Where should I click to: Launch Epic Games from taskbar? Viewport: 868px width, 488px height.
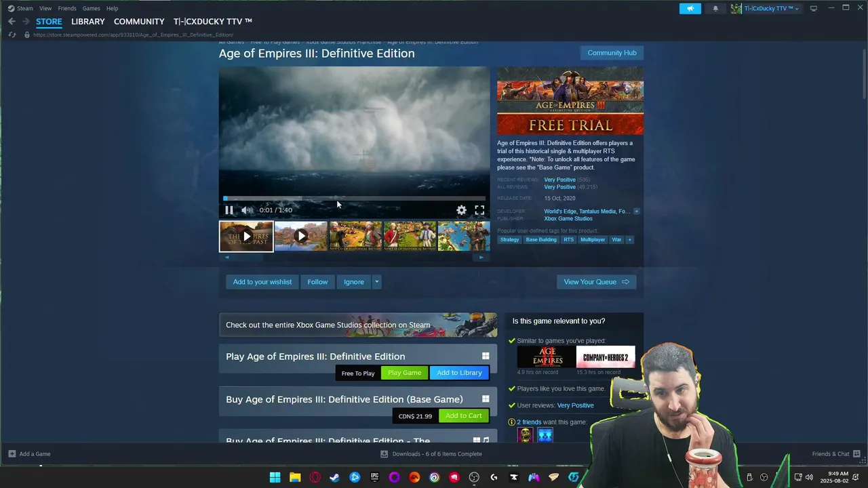coord(374,477)
